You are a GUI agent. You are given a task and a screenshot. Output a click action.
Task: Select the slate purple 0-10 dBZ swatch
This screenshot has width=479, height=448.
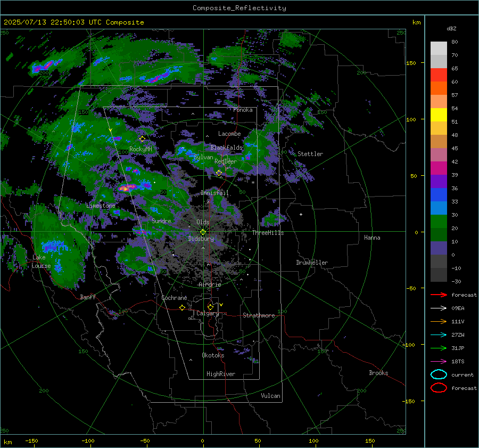pyautogui.click(x=439, y=248)
